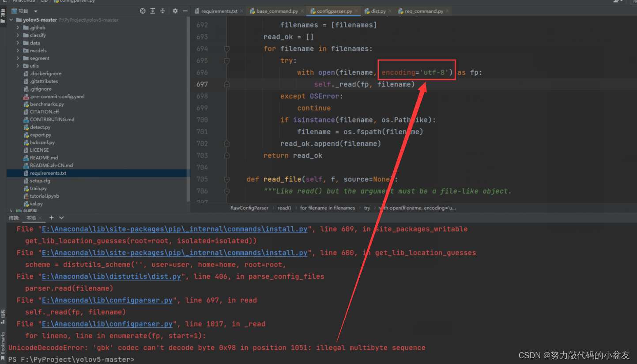Open configparser.py link at line 697
The height and width of the screenshot is (364, 637).
(107, 300)
